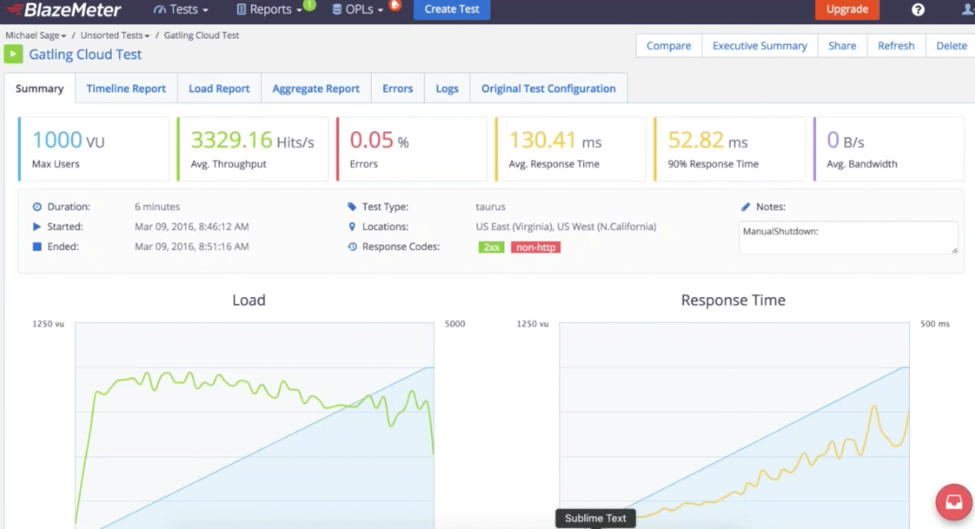Viewport: 975px width, 529px height.
Task: Click the 1000 VU Max Users card
Action: point(93,149)
